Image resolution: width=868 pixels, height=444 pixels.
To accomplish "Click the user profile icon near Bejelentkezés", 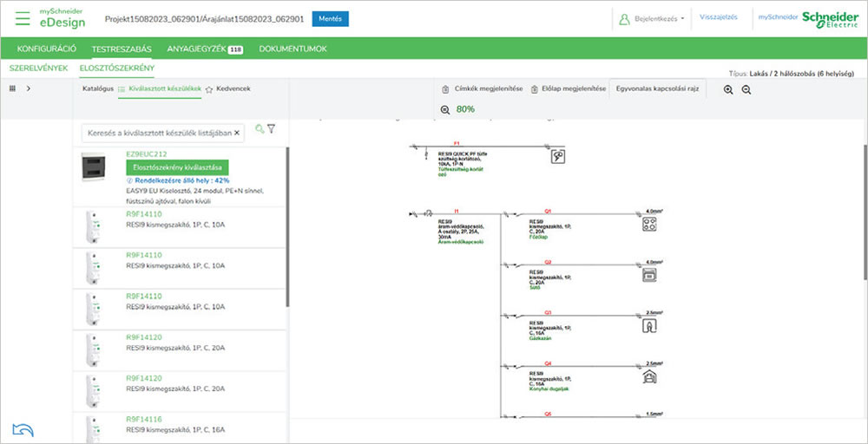I will pyautogui.click(x=624, y=19).
